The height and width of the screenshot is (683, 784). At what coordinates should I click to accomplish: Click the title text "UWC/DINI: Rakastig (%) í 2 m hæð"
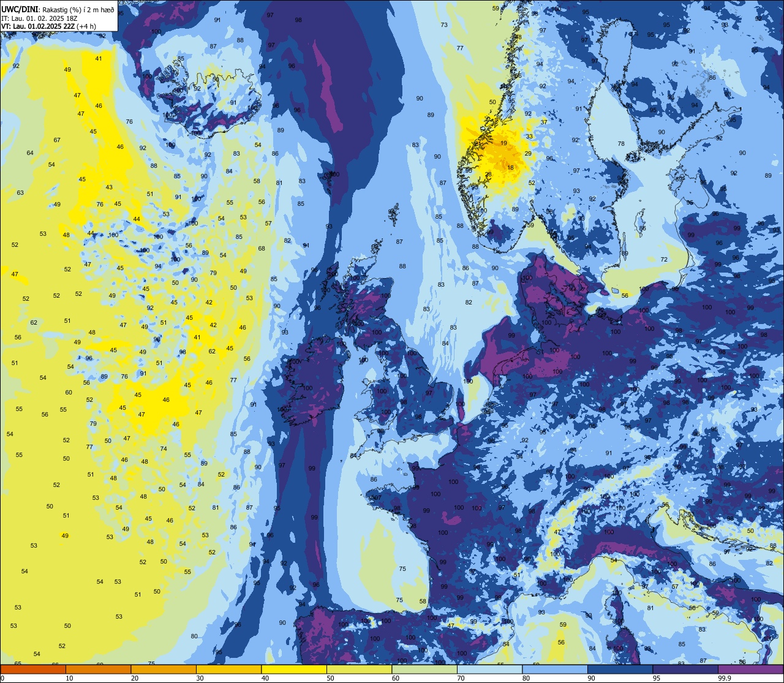click(x=58, y=10)
